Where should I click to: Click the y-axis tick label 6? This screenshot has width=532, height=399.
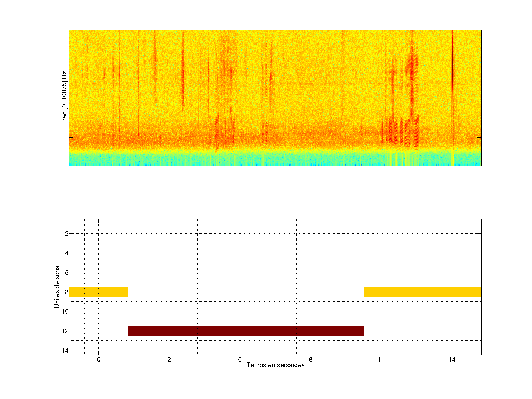click(67, 272)
